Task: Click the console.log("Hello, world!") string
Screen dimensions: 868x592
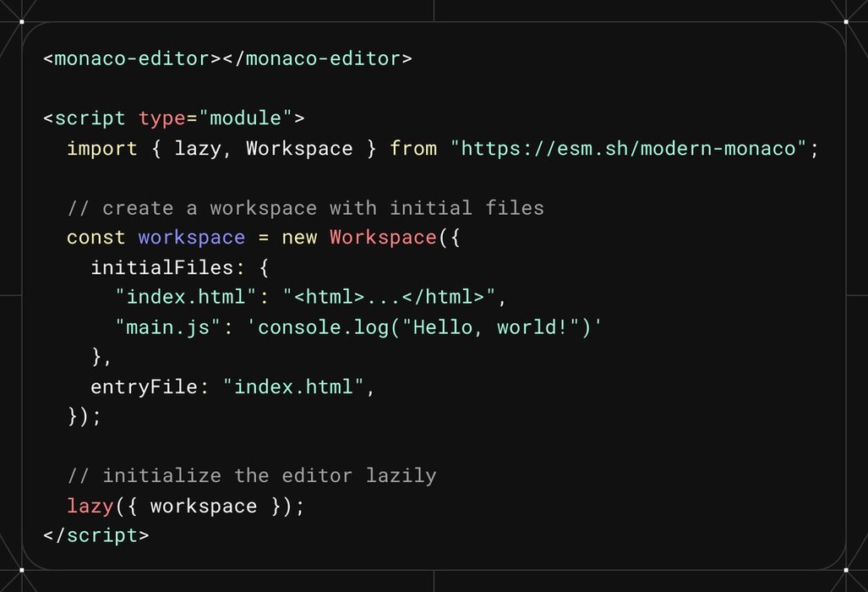Action: click(424, 327)
